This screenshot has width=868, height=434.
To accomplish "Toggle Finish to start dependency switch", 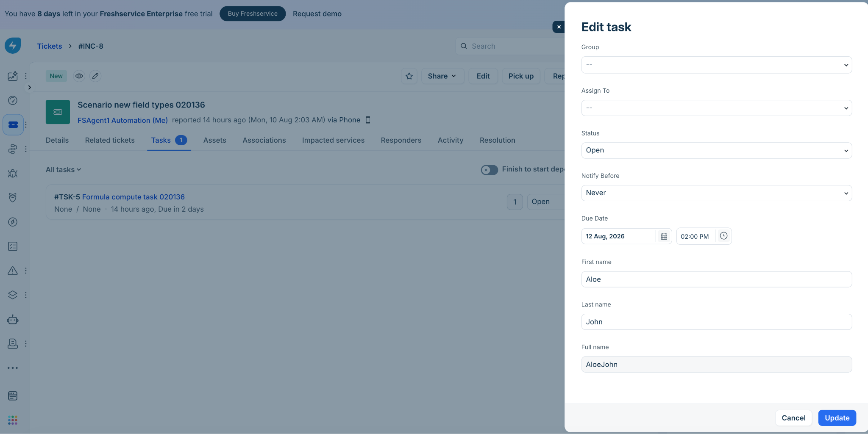I will tap(489, 170).
